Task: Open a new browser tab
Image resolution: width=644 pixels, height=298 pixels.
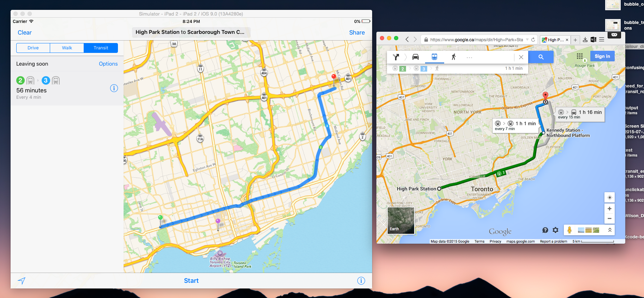Action: point(575,40)
